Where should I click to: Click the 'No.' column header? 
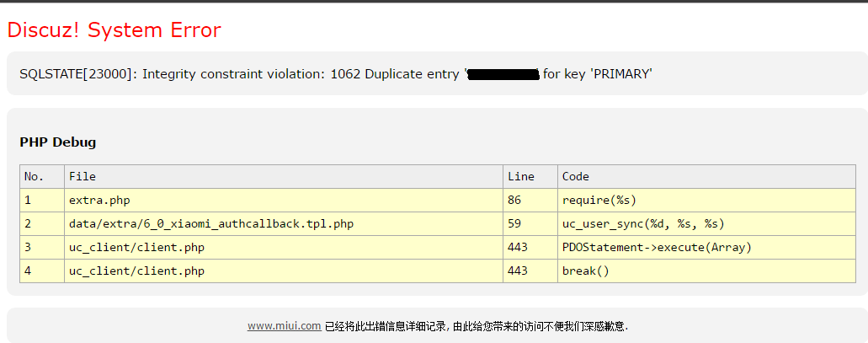34,176
